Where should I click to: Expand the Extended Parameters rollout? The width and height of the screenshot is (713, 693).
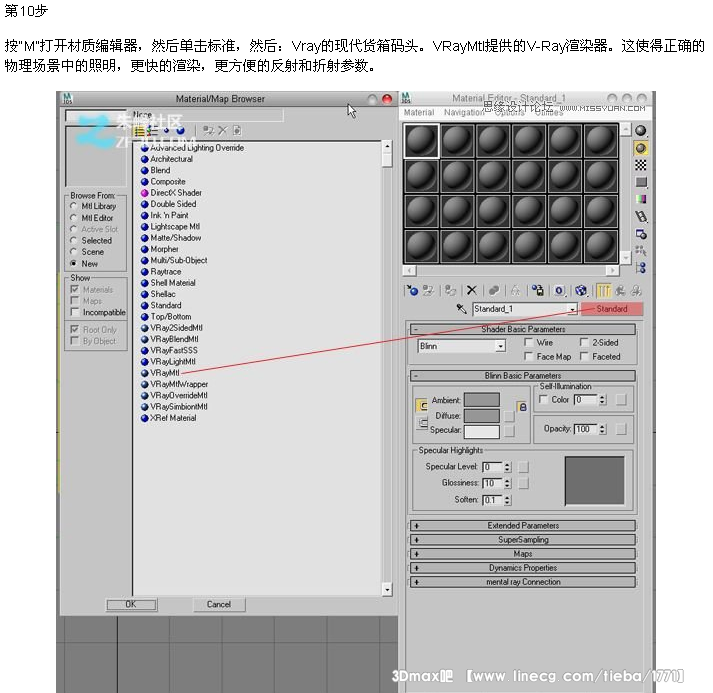[x=522, y=526]
